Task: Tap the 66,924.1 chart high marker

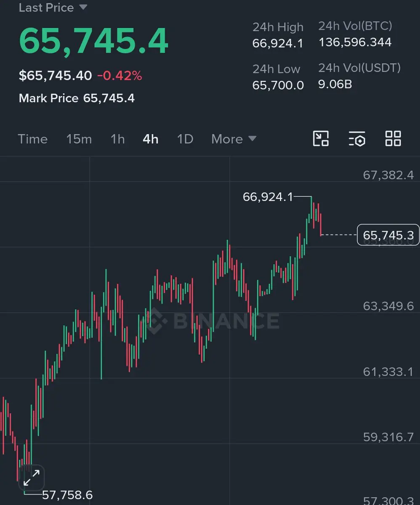Action: (x=268, y=197)
